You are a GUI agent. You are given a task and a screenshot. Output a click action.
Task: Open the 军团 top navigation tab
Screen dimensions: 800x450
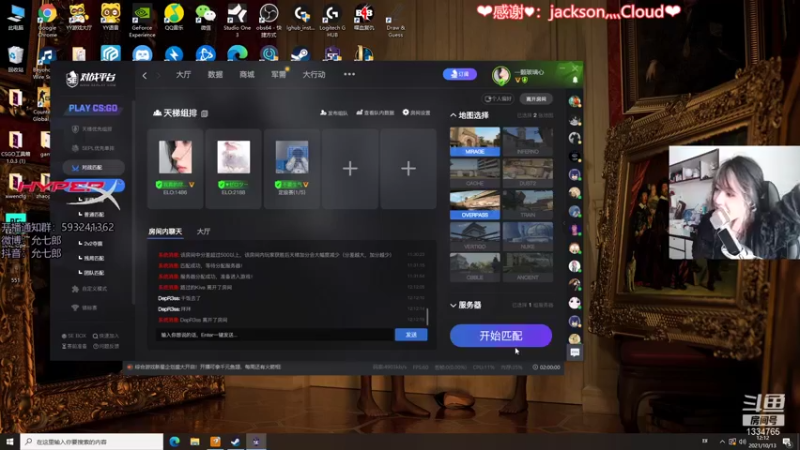point(279,74)
